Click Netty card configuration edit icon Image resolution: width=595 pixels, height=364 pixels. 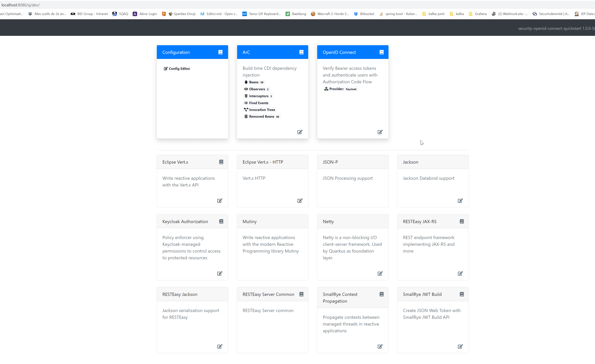pos(380,273)
